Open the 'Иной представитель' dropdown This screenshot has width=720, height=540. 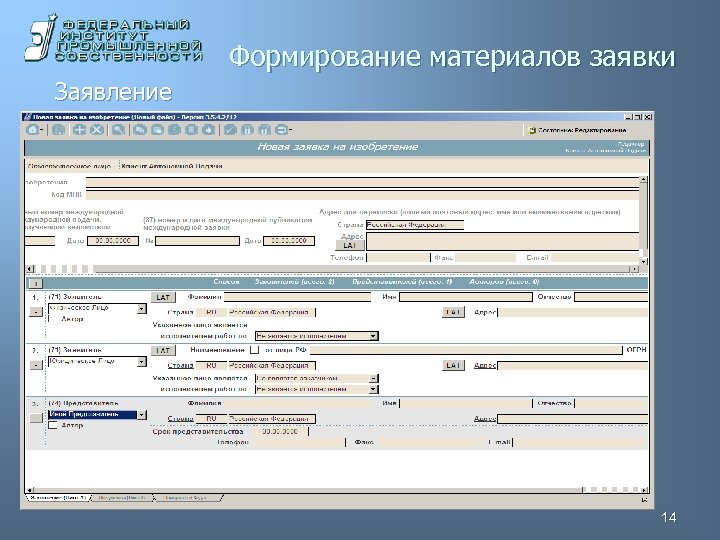(142, 415)
